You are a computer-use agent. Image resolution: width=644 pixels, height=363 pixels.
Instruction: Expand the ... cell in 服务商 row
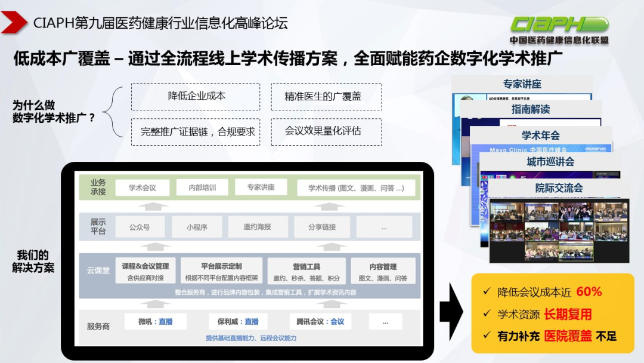[x=386, y=321]
